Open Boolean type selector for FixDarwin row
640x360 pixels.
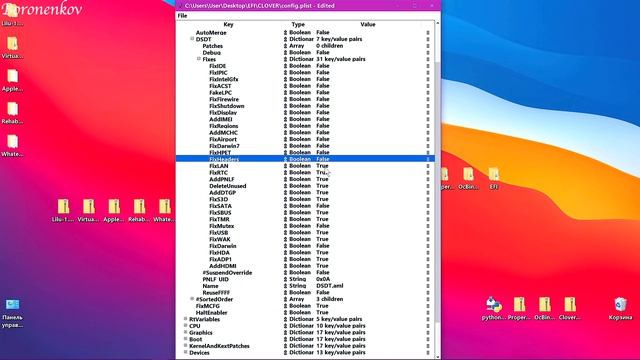coord(300,246)
